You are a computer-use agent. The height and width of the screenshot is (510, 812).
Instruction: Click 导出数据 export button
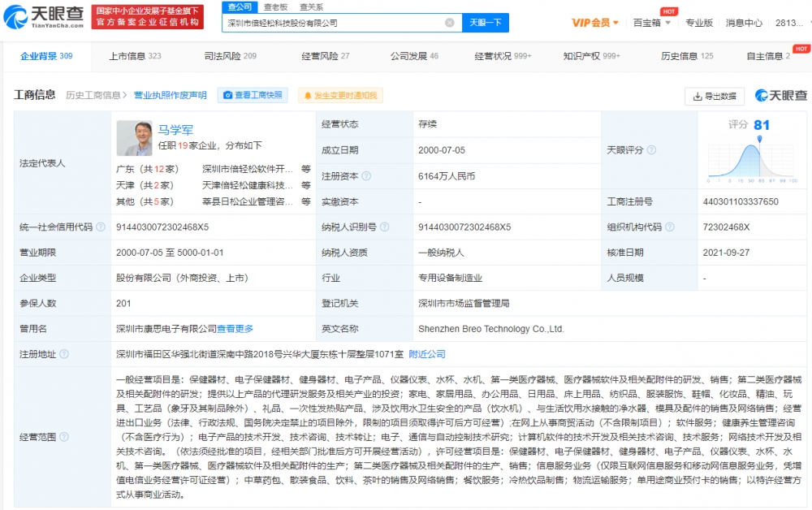click(714, 97)
